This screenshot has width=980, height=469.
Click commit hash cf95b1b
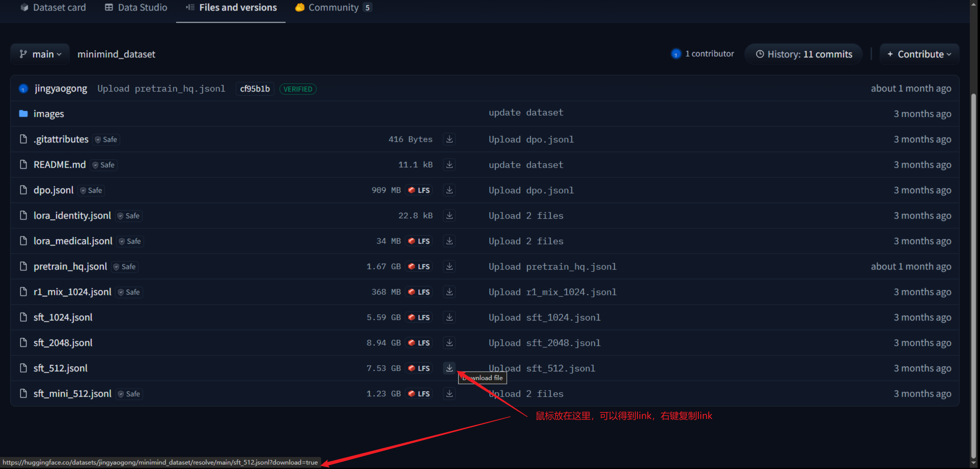[255, 89]
